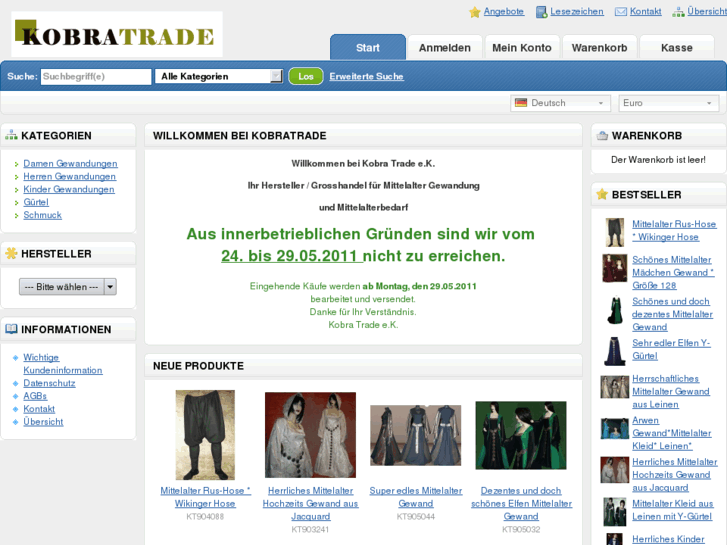Focus the Suchbegriff(e) search field
Screen dimensions: 727x545
pos(96,76)
